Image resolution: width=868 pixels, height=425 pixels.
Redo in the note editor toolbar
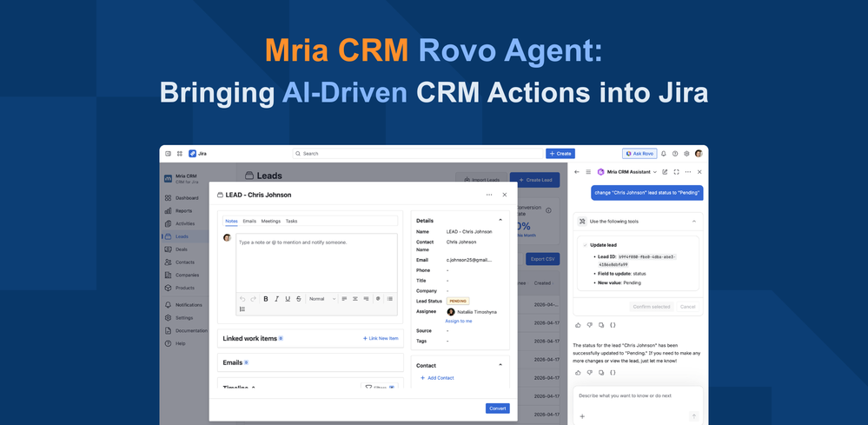click(x=253, y=299)
